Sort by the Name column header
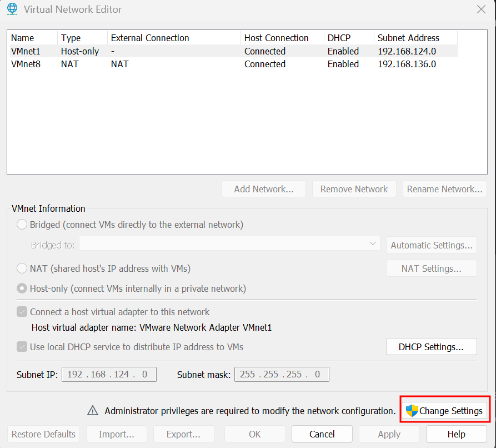The width and height of the screenshot is (496, 448). click(x=33, y=38)
